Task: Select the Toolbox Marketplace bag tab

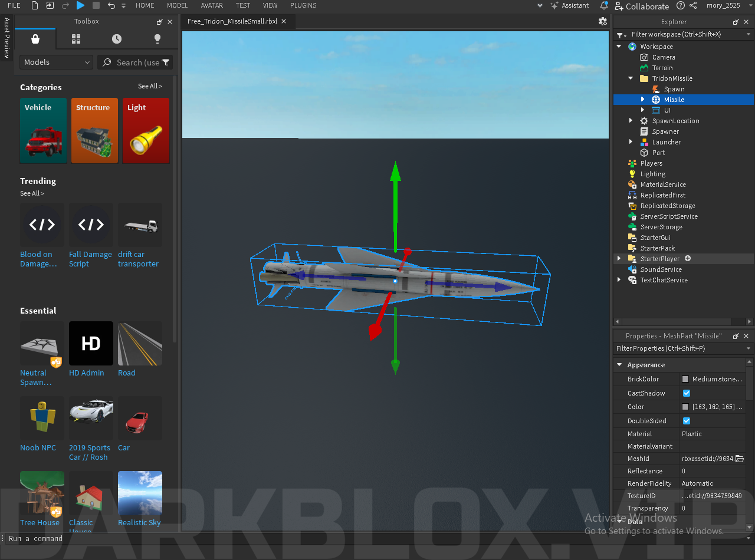Action: (x=35, y=39)
